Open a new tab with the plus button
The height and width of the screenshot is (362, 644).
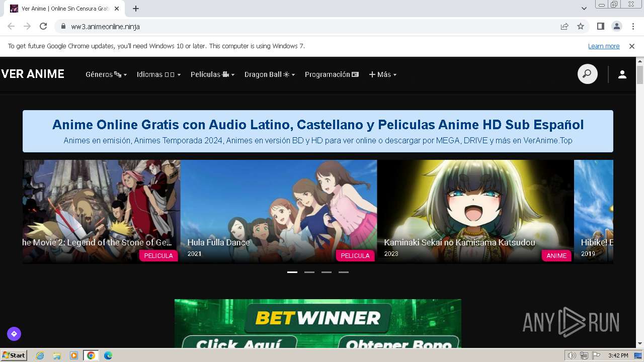click(136, 9)
